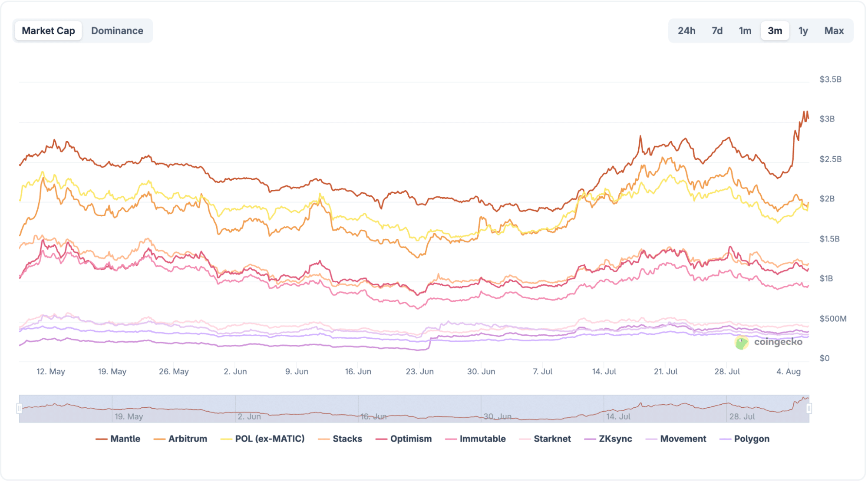The width and height of the screenshot is (868, 482).
Task: Open the Market Cap view
Action: click(x=48, y=30)
